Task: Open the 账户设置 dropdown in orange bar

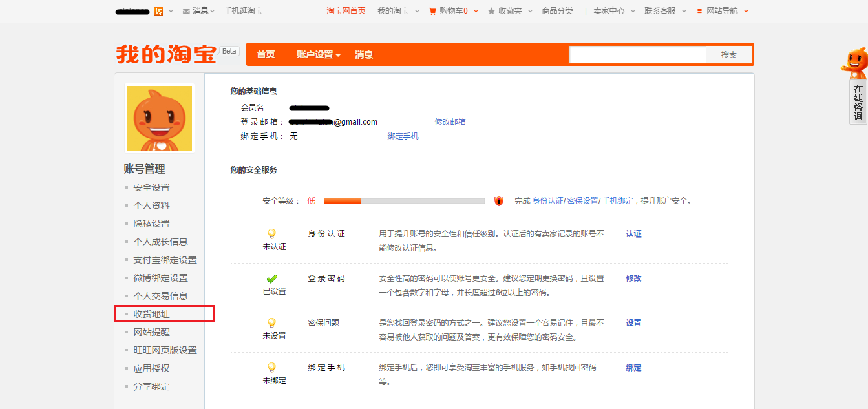Action: point(319,55)
